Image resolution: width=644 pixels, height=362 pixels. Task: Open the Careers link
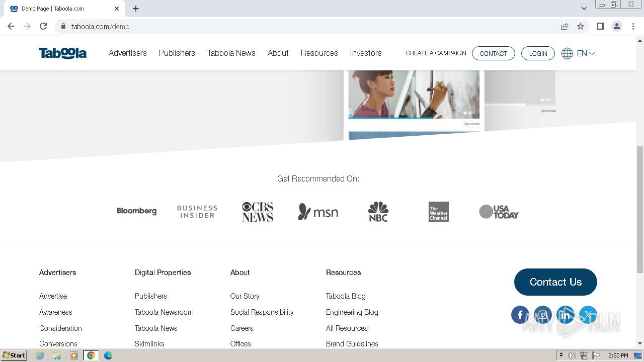(242, 328)
